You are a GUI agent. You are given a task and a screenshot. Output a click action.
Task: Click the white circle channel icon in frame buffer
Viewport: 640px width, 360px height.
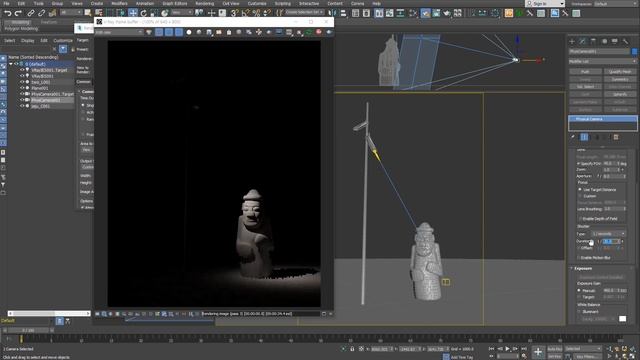point(189,32)
